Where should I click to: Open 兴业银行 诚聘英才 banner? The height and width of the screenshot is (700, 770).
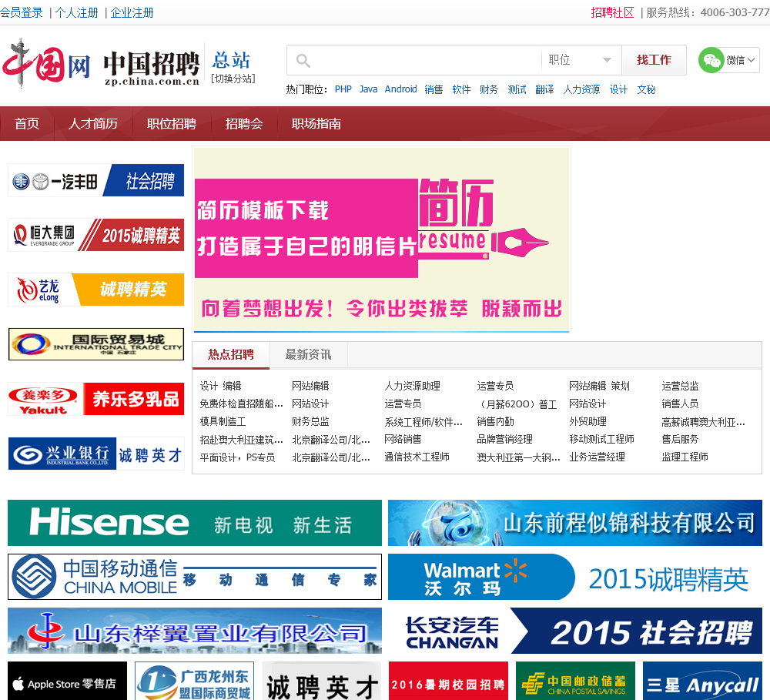[x=96, y=454]
